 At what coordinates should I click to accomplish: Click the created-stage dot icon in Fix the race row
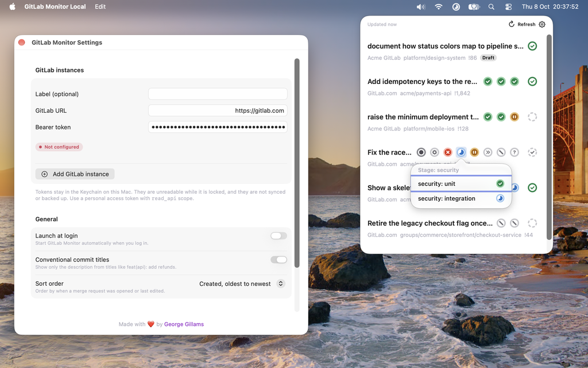(x=421, y=152)
